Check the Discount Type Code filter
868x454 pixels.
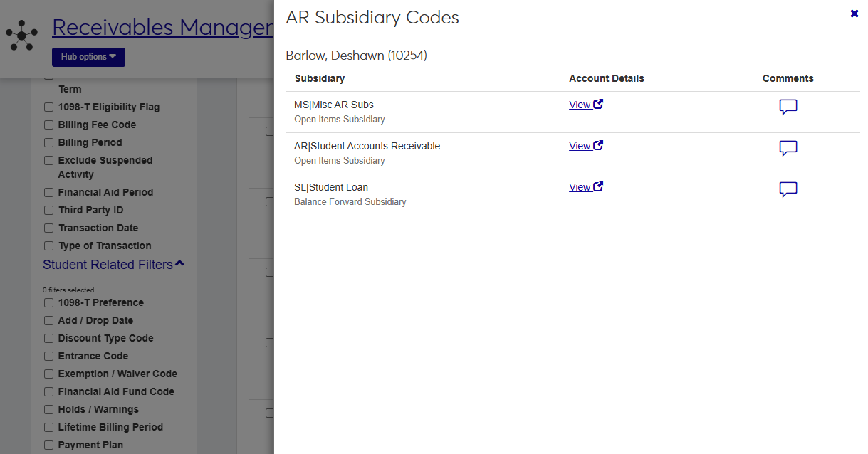click(x=48, y=338)
